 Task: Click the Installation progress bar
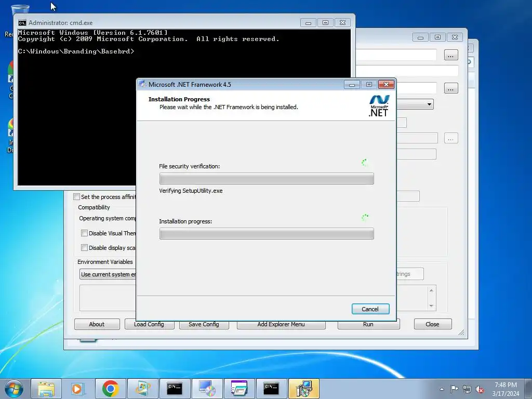[267, 233]
